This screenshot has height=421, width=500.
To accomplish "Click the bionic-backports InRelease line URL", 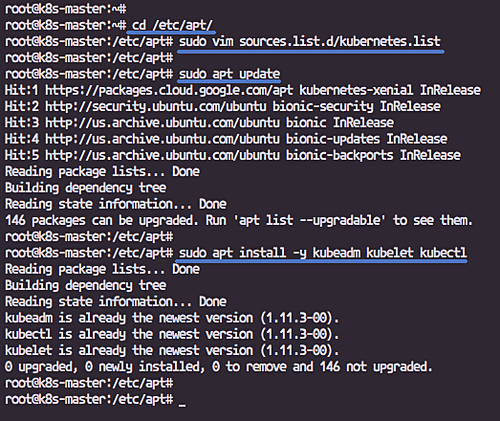I will click(x=162, y=155).
